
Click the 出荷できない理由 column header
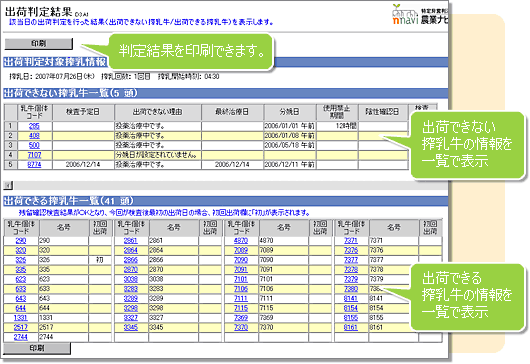pyautogui.click(x=158, y=112)
